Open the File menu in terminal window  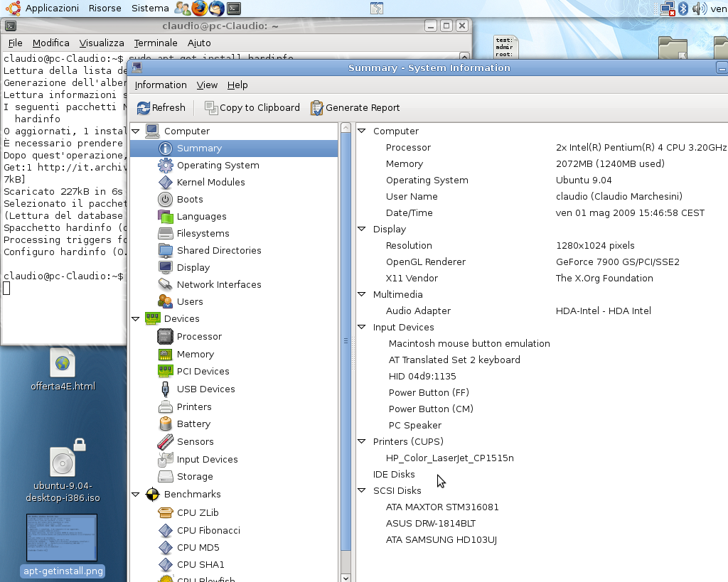[16, 43]
